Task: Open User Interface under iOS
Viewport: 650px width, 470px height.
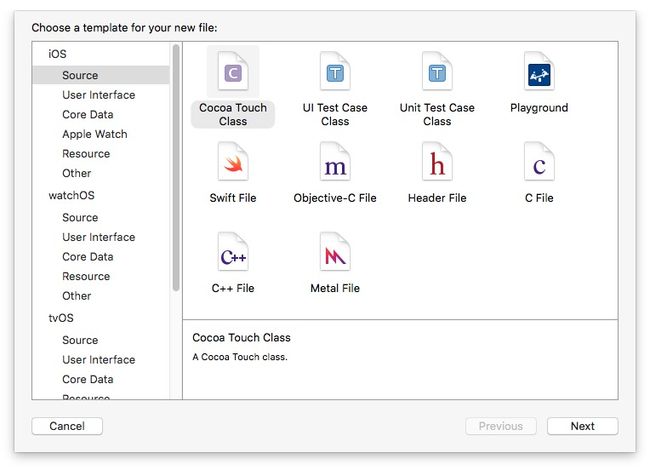Action: [99, 95]
